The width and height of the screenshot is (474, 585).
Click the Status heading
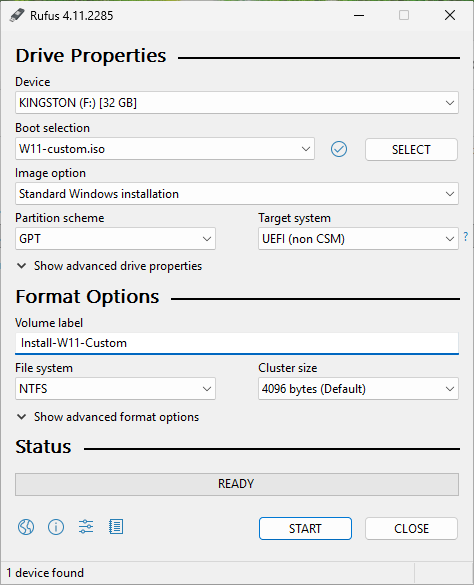click(43, 447)
